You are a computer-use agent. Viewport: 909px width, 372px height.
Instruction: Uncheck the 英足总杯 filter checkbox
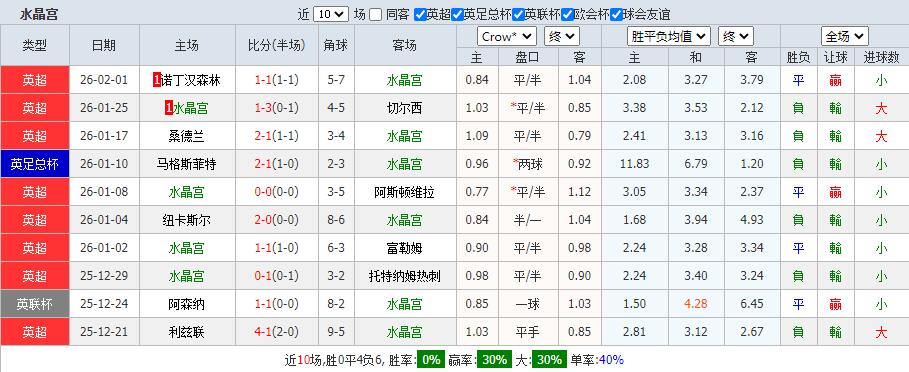(x=457, y=14)
